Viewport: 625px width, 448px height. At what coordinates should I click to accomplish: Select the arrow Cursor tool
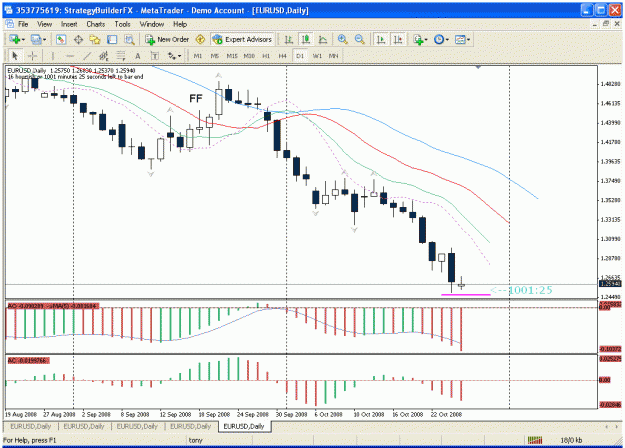(x=15, y=56)
